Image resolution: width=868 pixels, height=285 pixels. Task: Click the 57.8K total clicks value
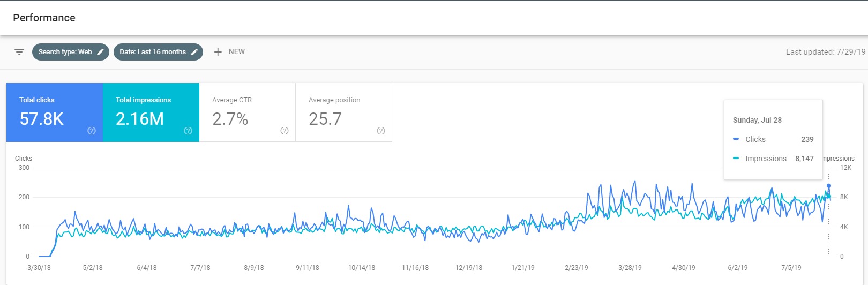42,119
